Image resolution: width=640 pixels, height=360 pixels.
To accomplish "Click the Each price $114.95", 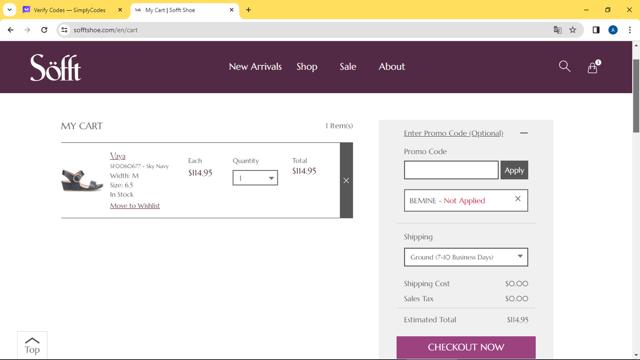I will (x=200, y=173).
